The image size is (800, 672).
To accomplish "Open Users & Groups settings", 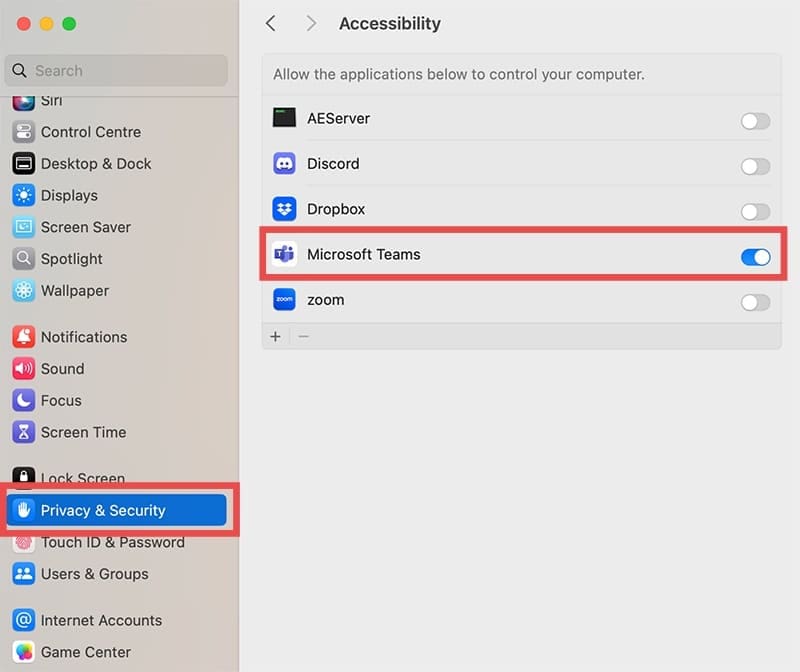I will coord(94,574).
